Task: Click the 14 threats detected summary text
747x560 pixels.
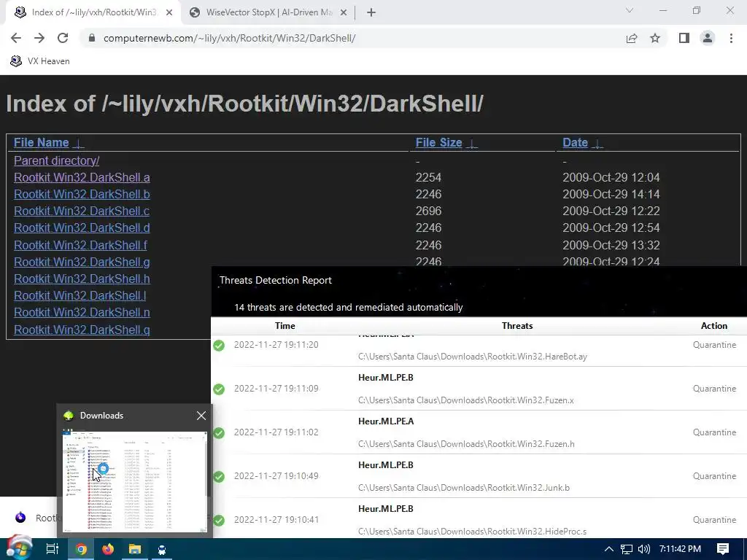Action: (348, 307)
